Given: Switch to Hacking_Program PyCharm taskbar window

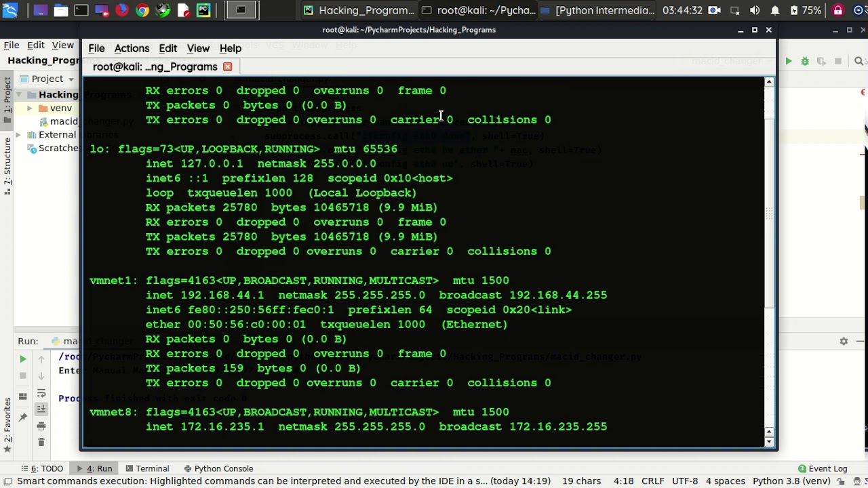Looking at the screenshot, I should pos(359,10).
